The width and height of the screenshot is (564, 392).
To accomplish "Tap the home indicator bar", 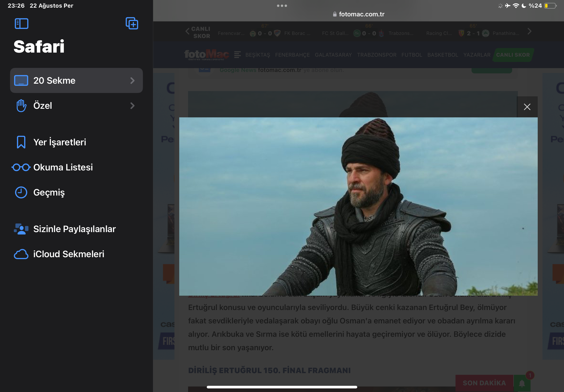I will [282, 387].
